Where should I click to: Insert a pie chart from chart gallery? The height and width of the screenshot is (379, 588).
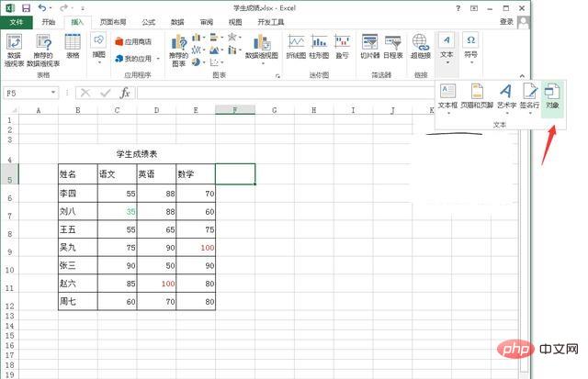point(196,62)
